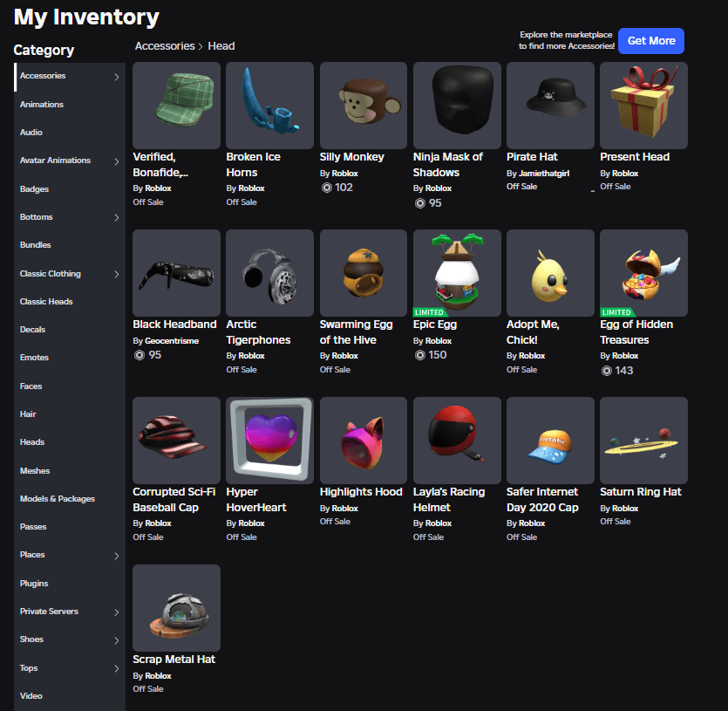Open the Egg of Hidden Treasures image
The height and width of the screenshot is (711, 728).
[644, 273]
